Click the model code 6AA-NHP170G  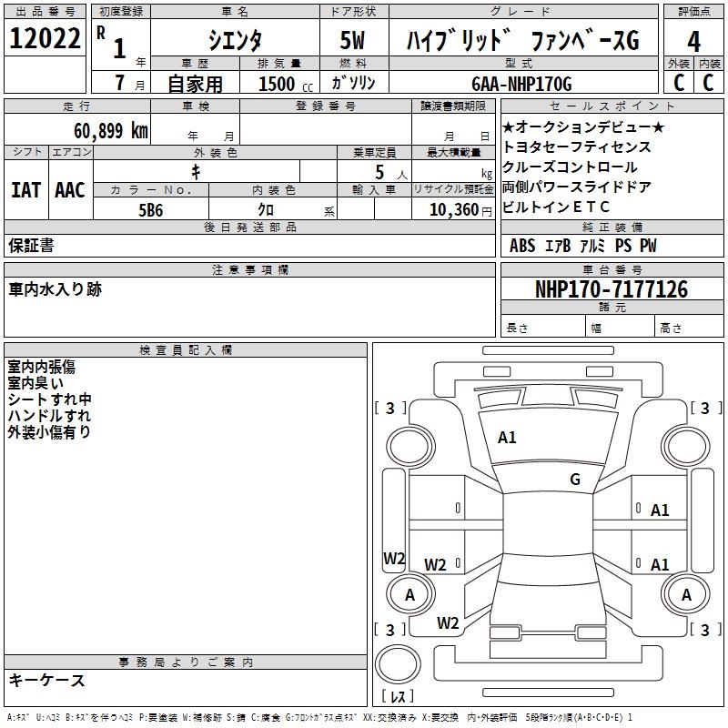[521, 84]
